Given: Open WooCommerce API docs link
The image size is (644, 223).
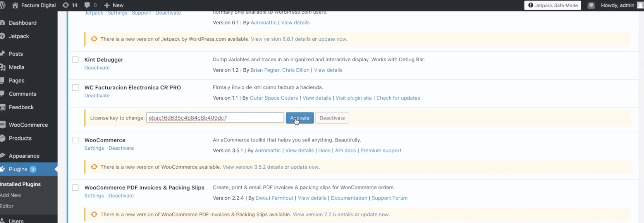Looking at the screenshot, I should pyautogui.click(x=345, y=150).
